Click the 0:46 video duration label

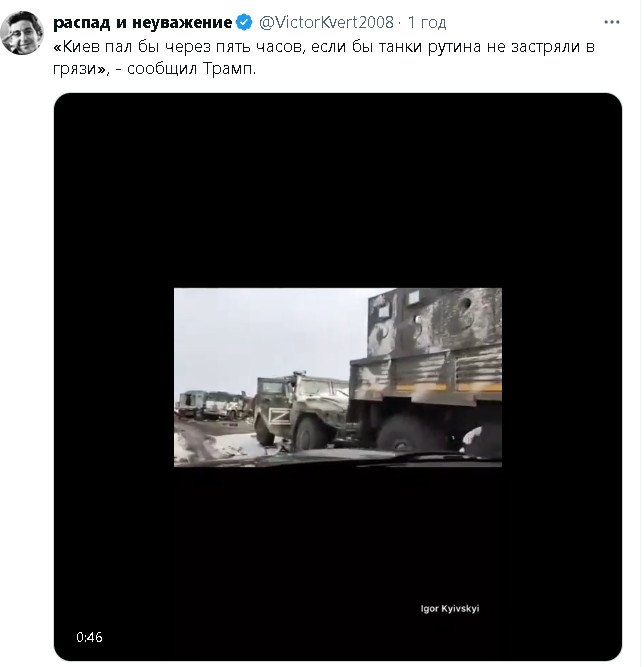point(89,637)
